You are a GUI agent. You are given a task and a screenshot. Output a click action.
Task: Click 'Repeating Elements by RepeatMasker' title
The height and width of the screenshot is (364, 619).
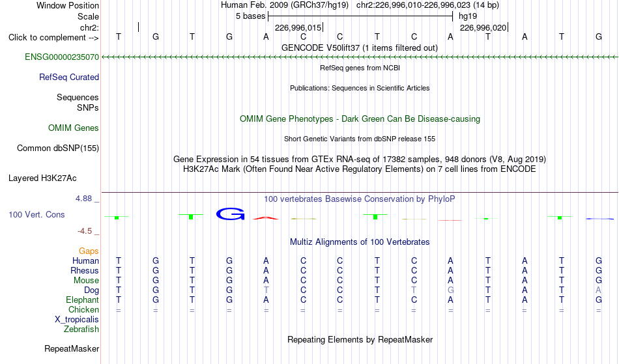(360, 340)
